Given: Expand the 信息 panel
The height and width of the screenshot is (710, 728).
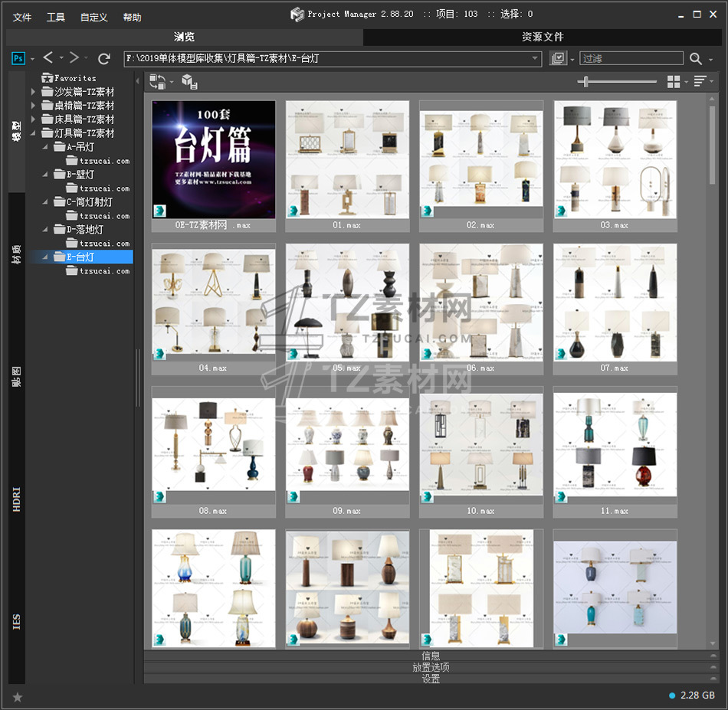Looking at the screenshot, I should coord(431,656).
